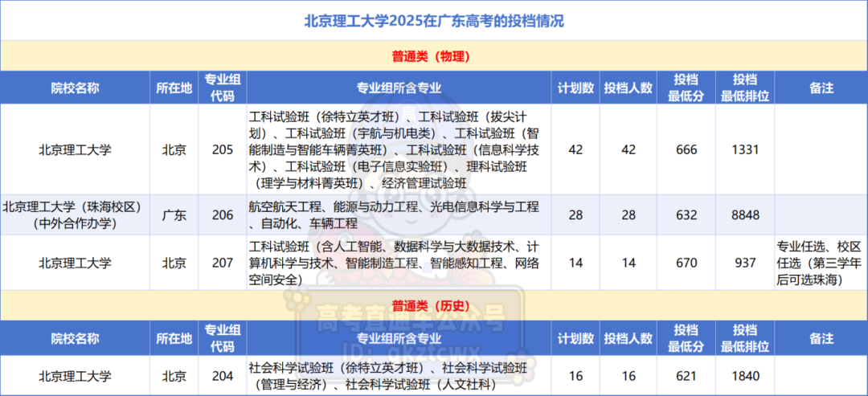Select 投档人数 value 28 in group 206 row
Screen dimensions: 868x396
(628, 214)
